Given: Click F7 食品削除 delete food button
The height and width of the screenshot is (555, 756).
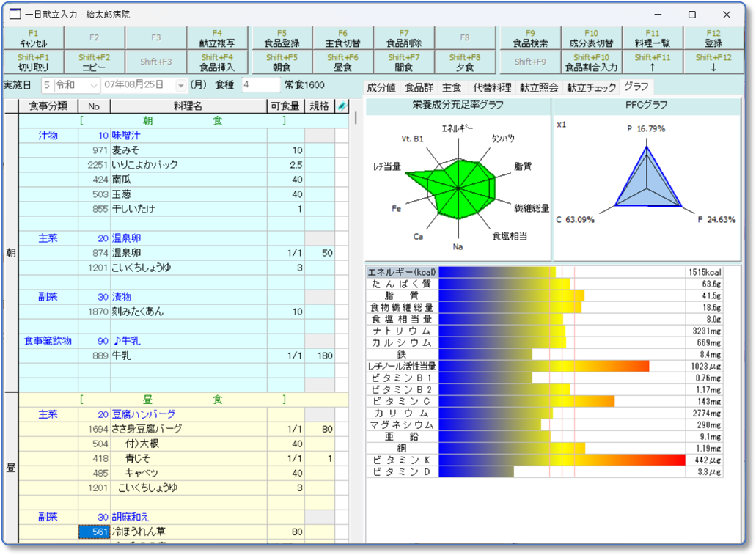Looking at the screenshot, I should (404, 38).
